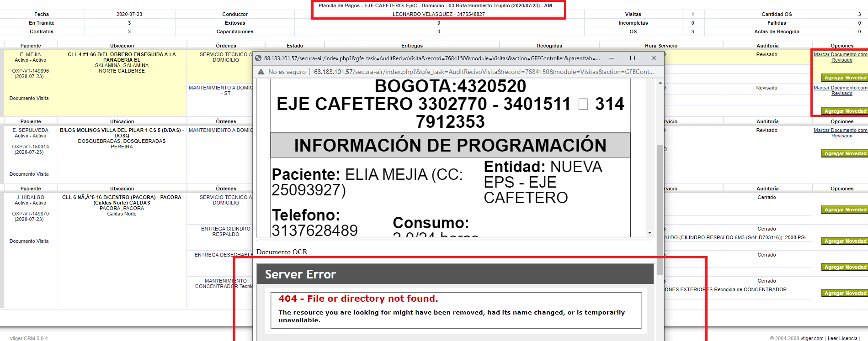
Task: Maximize the secura-air popup window
Action: pos(633,58)
